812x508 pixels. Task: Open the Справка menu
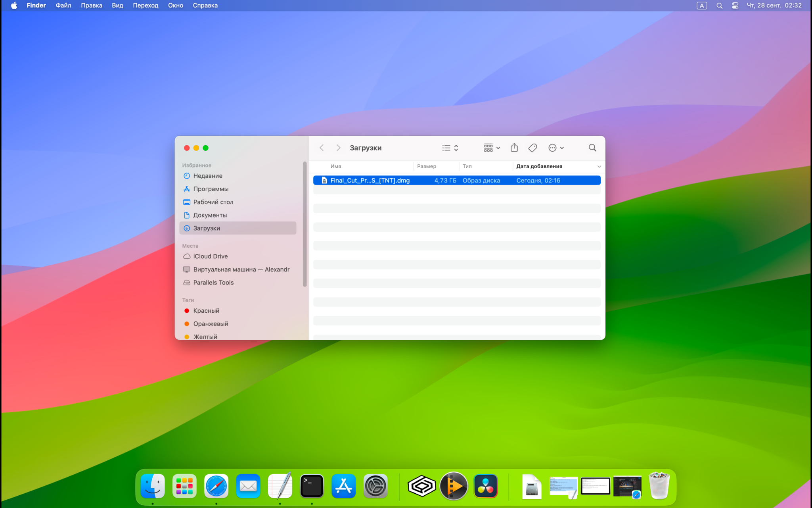(x=205, y=6)
